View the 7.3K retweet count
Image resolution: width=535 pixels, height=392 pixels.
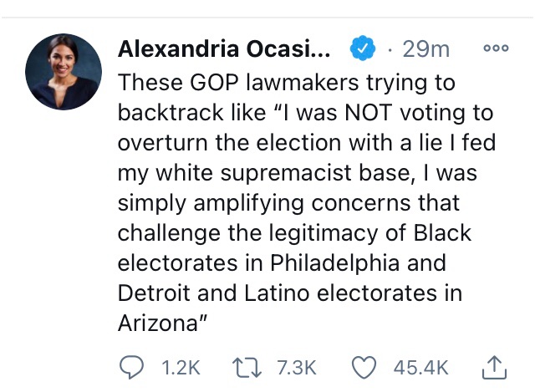[297, 368]
